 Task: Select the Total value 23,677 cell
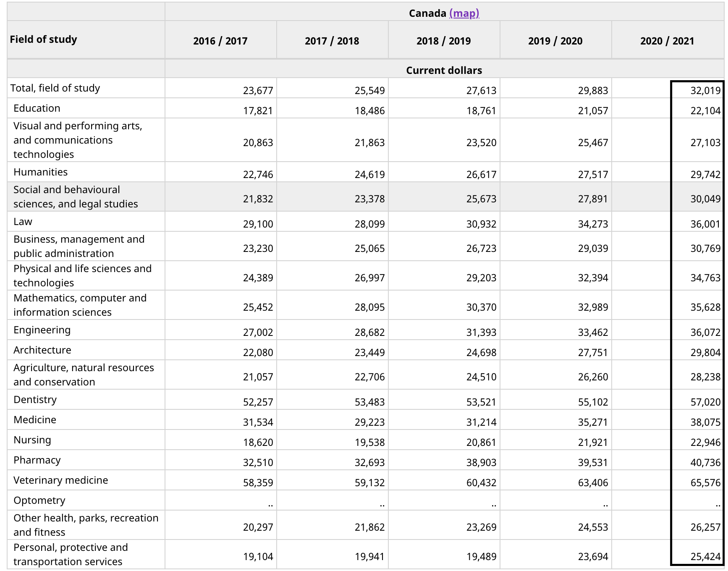pos(258,90)
